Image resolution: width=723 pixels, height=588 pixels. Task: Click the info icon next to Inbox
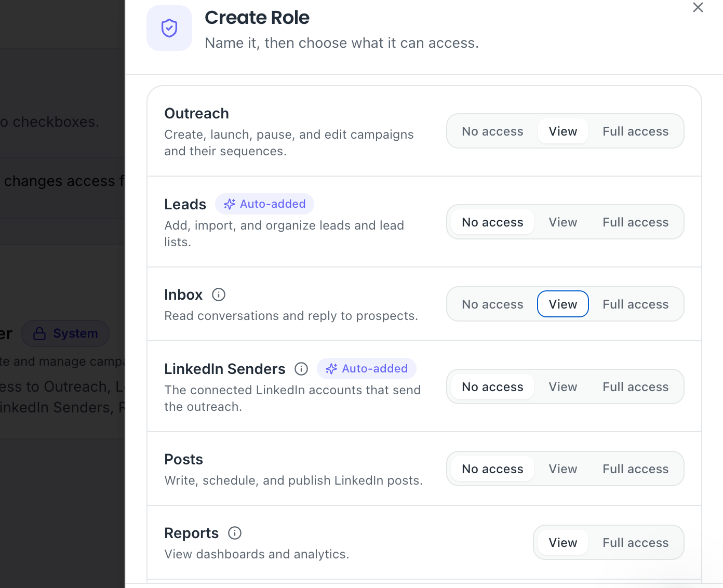coord(219,295)
